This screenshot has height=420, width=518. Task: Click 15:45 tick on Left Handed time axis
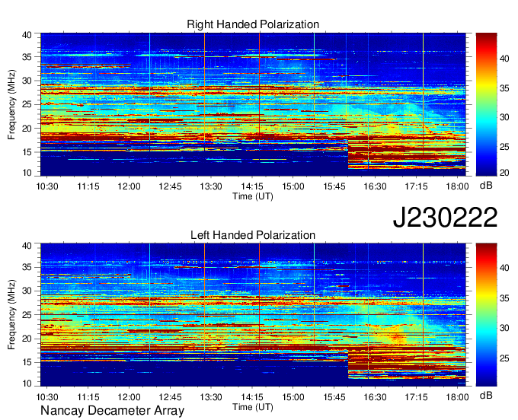click(x=334, y=397)
